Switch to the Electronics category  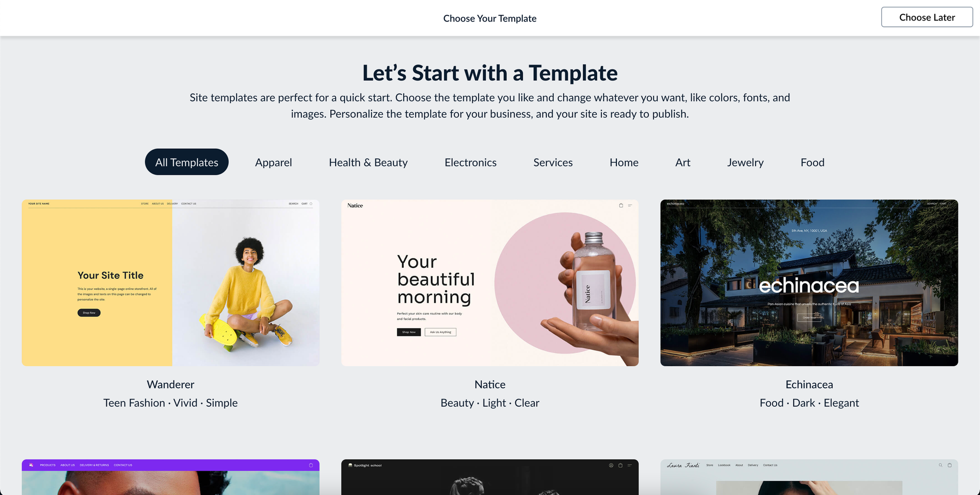tap(470, 162)
